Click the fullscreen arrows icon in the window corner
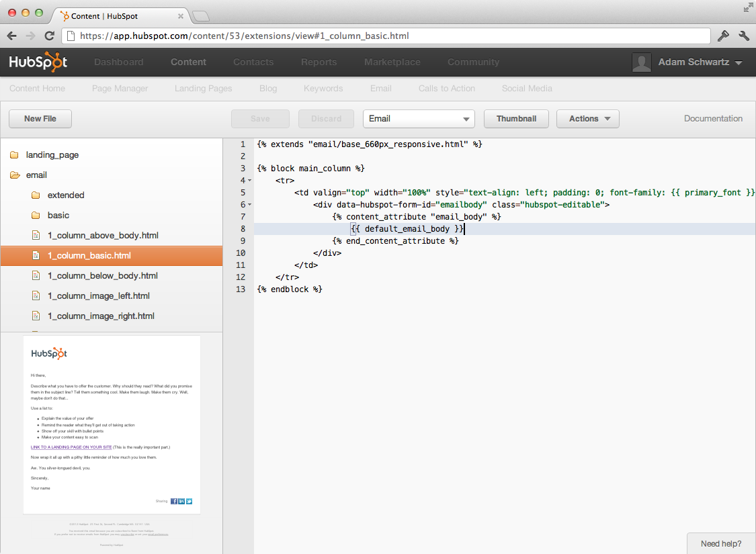756x554 pixels. pos(748,7)
